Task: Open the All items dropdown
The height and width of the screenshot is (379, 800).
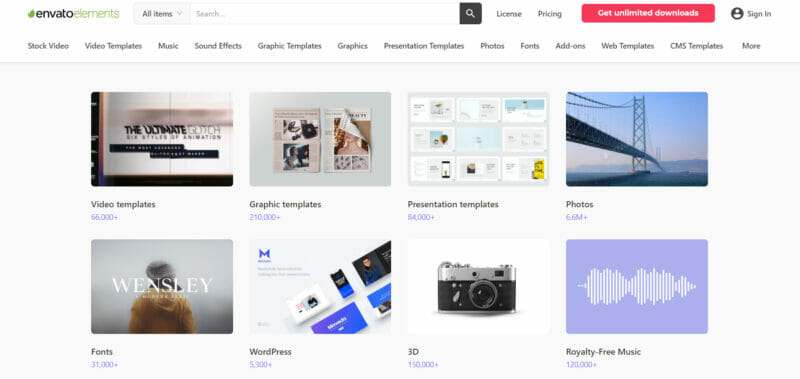Action: [162, 14]
